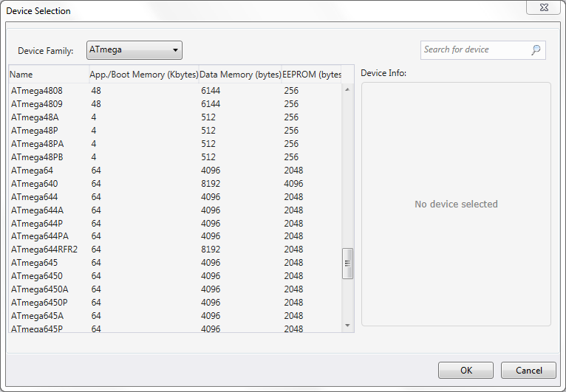
Task: Select ATmega4809 device row
Action: (x=175, y=104)
